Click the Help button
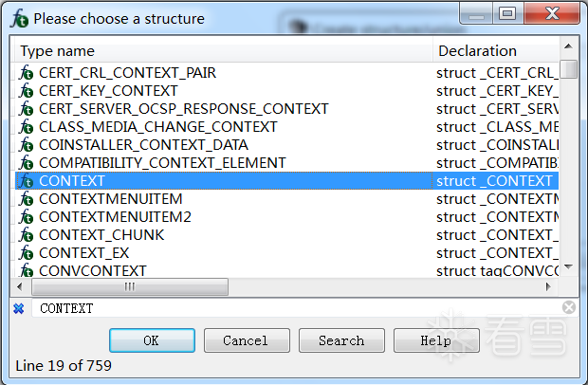 (436, 340)
